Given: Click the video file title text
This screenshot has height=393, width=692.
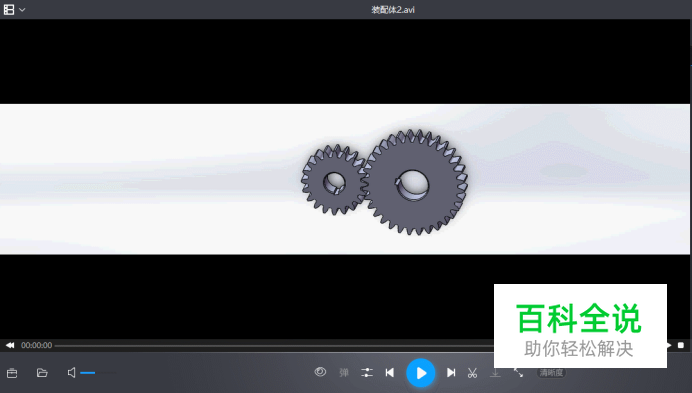Looking at the screenshot, I should pyautogui.click(x=393, y=10).
